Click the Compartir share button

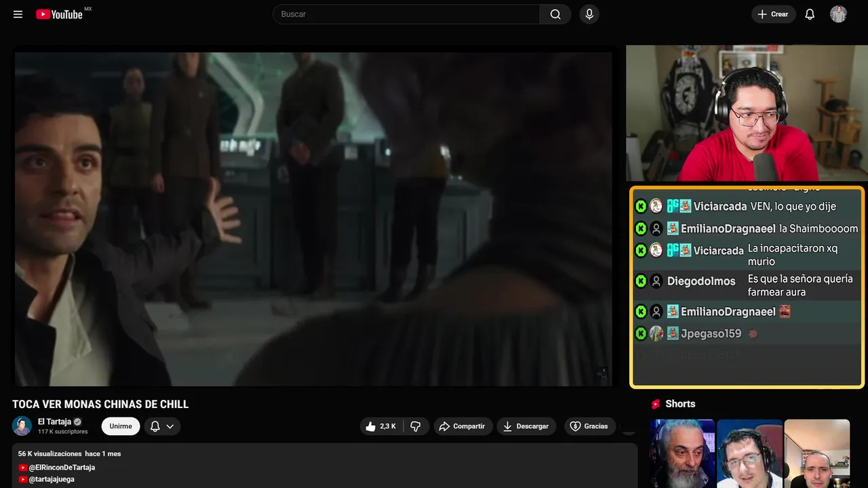[463, 426]
